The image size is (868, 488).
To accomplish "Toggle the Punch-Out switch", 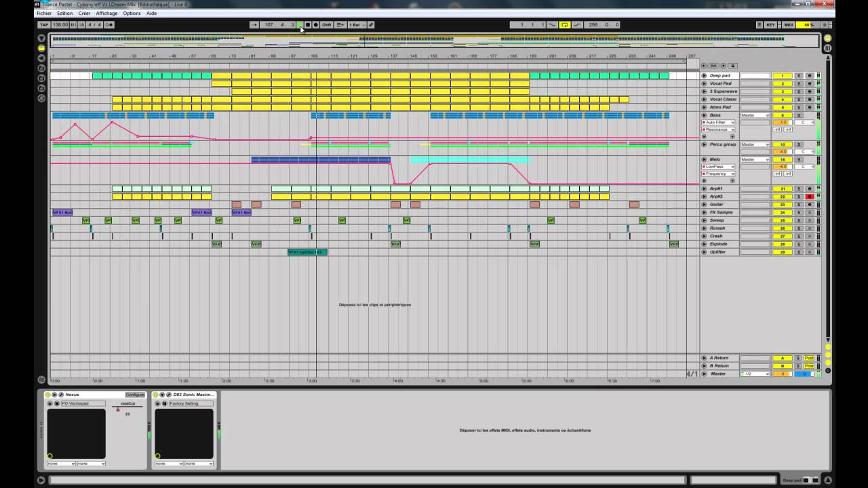I will [577, 25].
